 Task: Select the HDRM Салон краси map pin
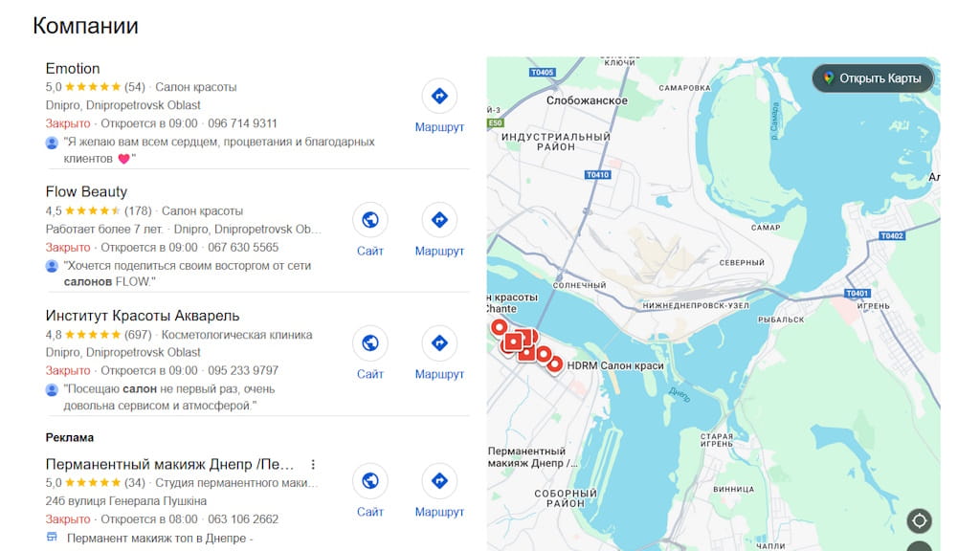click(x=554, y=364)
